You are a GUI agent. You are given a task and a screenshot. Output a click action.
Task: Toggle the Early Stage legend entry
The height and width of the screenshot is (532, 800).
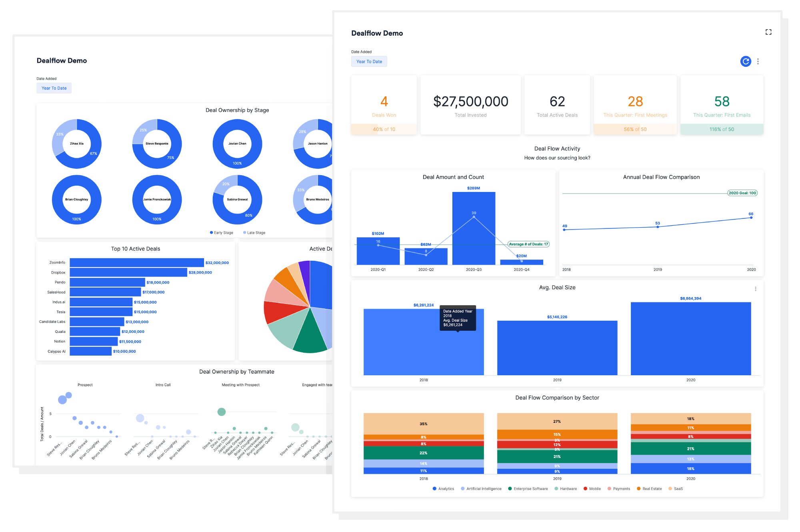click(221, 232)
